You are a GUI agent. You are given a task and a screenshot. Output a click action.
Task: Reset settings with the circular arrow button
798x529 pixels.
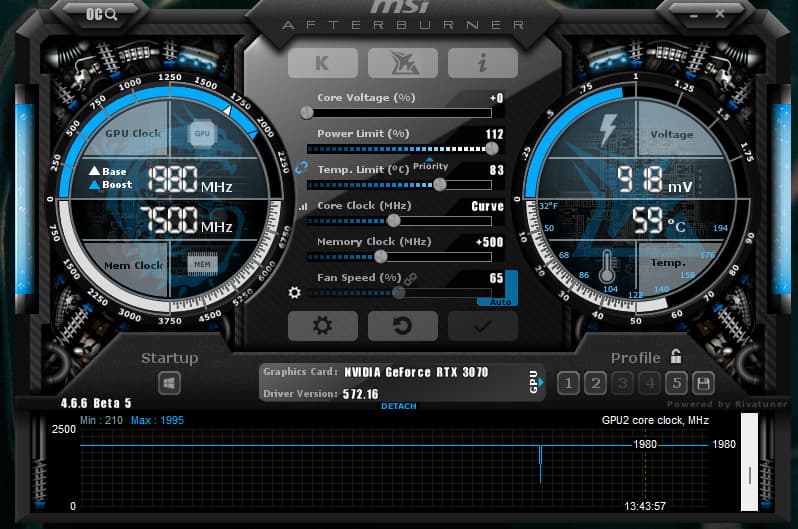coord(403,325)
